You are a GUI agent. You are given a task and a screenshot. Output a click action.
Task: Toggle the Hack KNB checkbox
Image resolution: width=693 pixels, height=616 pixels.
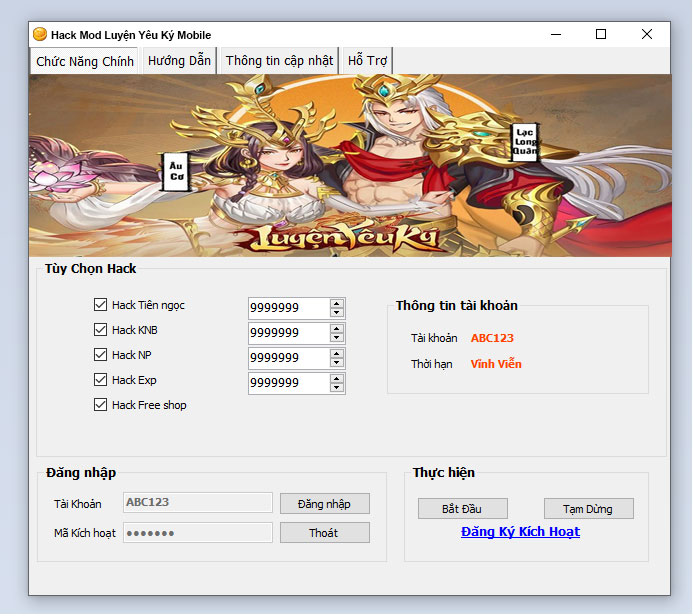pos(100,330)
